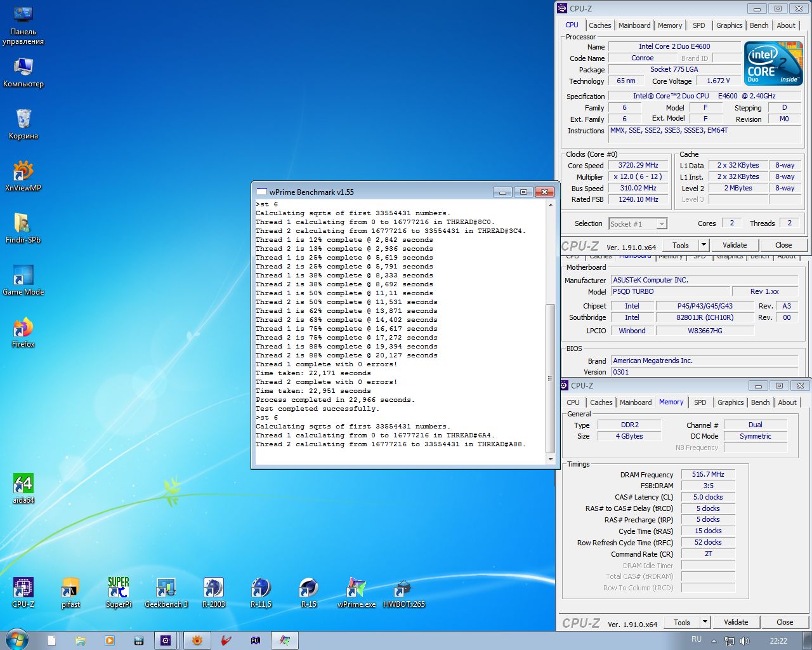Click the RU language indicator
The image size is (812, 650).
tap(697, 640)
